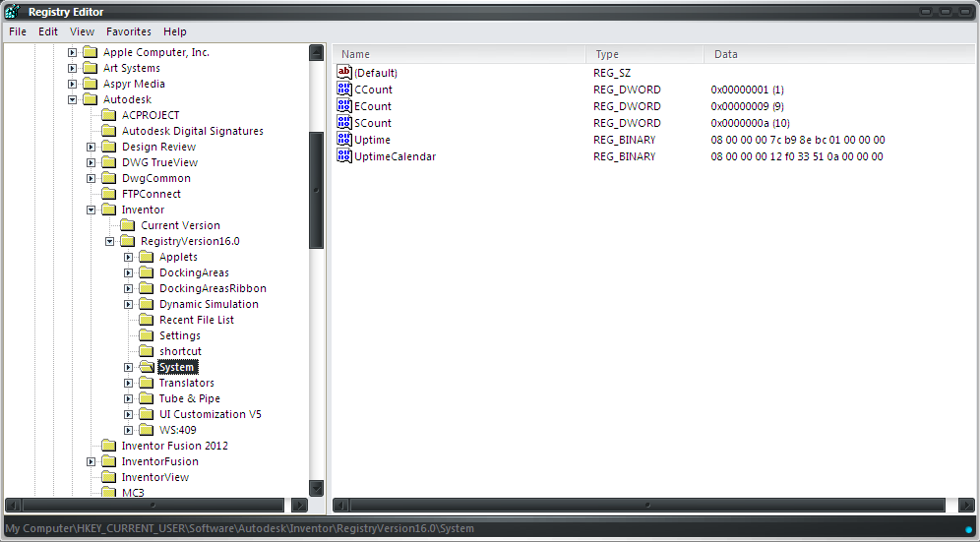Expand the Translators key

129,383
